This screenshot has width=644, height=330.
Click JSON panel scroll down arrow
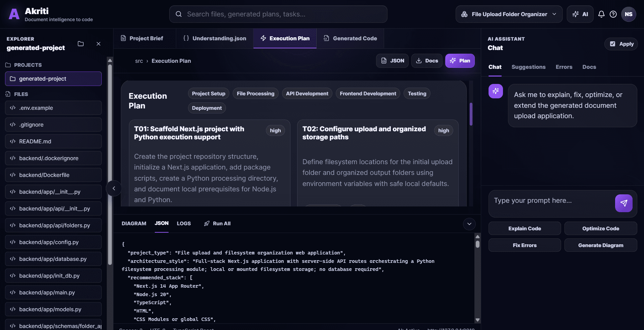pyautogui.click(x=477, y=320)
